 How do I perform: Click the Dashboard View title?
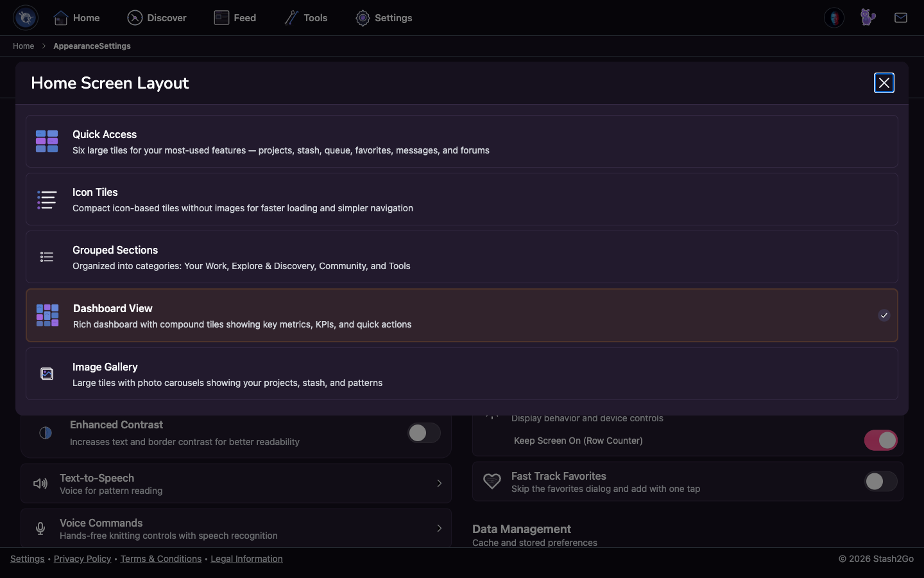coord(113,308)
